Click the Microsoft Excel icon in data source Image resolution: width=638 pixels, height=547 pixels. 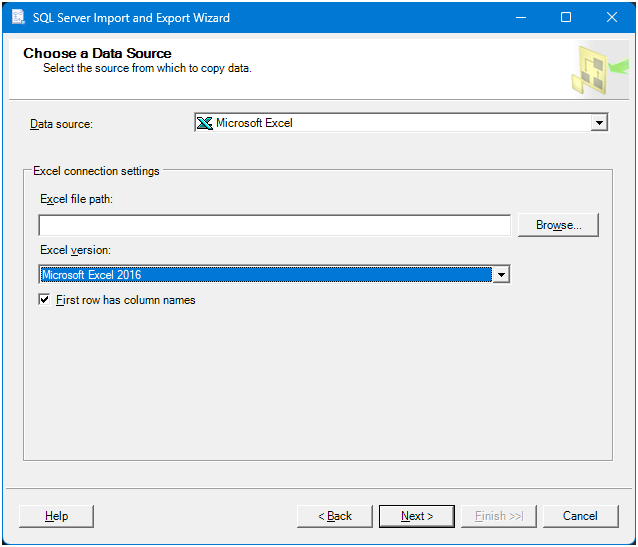[205, 123]
